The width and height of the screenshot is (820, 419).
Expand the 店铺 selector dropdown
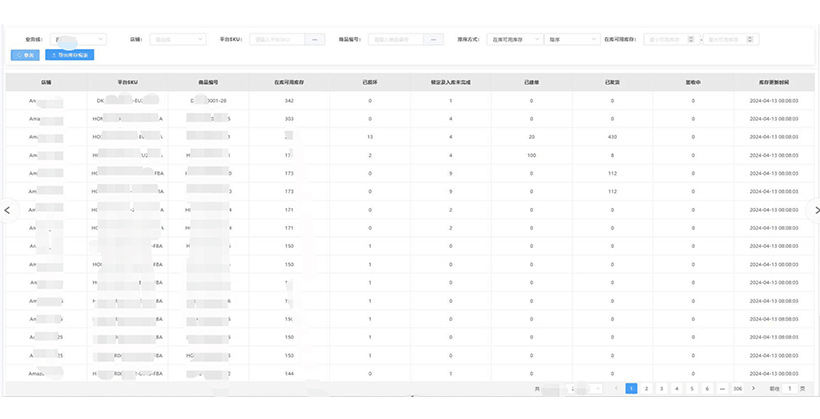click(178, 40)
